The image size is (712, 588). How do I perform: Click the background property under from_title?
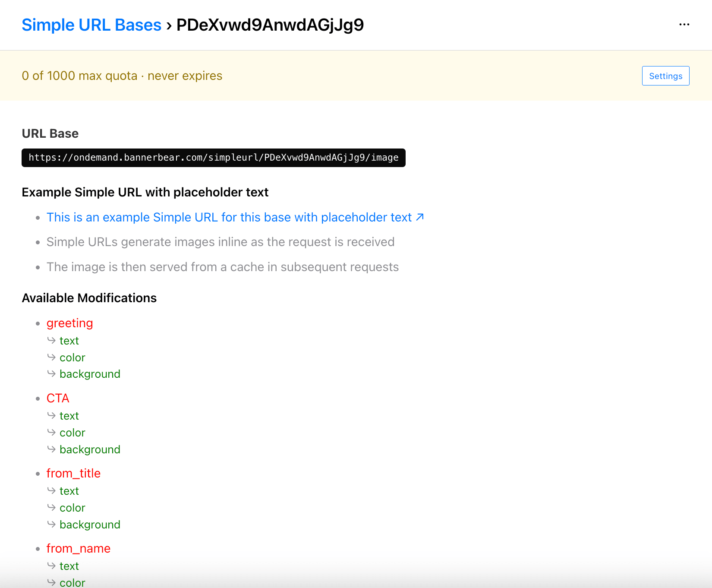[x=90, y=525]
